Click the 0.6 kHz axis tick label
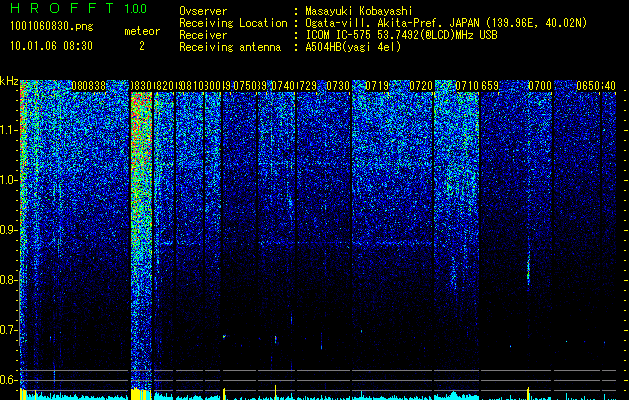Image resolution: width=629 pixels, height=400 pixels. (x=9, y=380)
